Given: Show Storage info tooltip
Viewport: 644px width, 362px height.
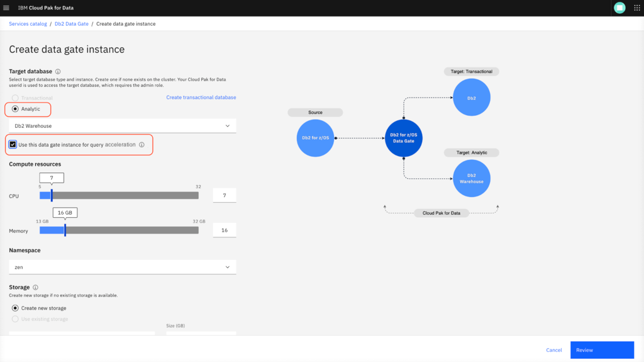Looking at the screenshot, I should [35, 288].
